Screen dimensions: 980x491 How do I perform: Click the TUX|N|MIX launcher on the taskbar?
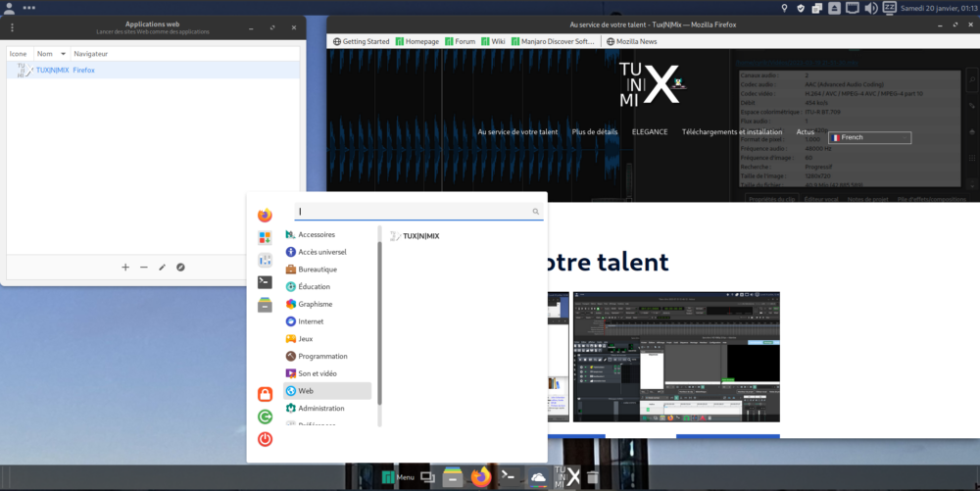(566, 477)
